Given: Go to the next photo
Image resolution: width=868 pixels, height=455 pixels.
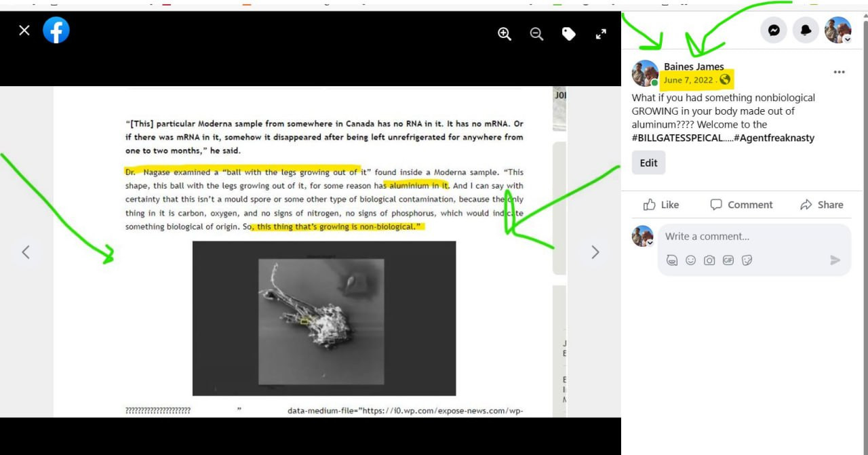Looking at the screenshot, I should pyautogui.click(x=595, y=252).
